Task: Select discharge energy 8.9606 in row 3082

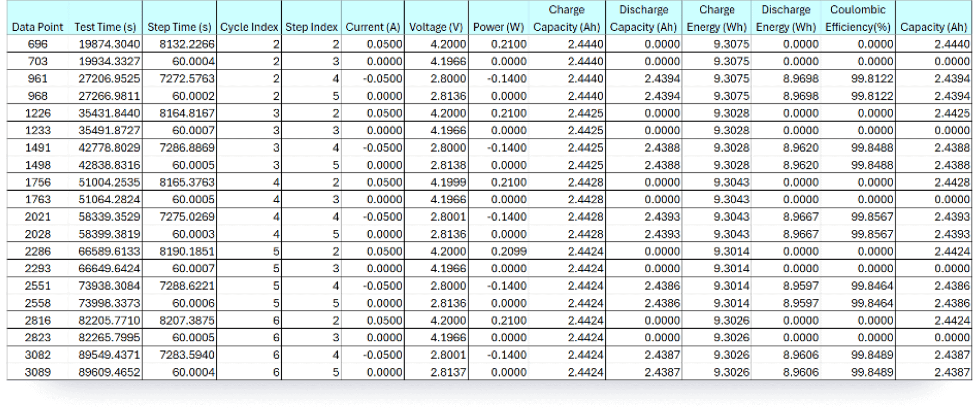Action: (786, 355)
